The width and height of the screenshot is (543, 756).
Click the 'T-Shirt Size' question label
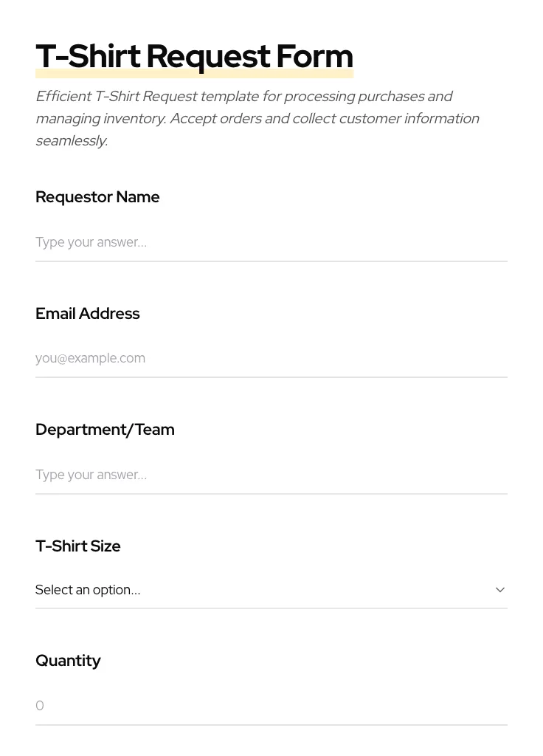pyautogui.click(x=78, y=546)
